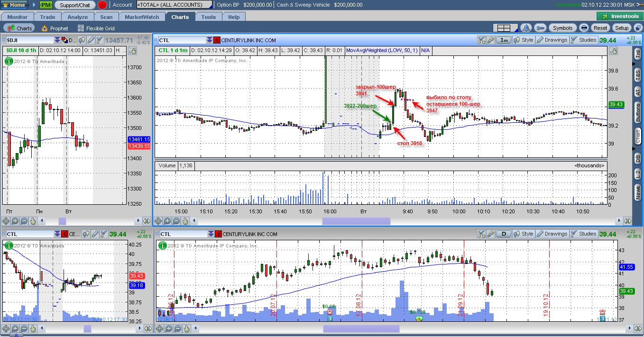Toggle the Trd sidebar tab
The image size is (644, 337).
tap(637, 54)
